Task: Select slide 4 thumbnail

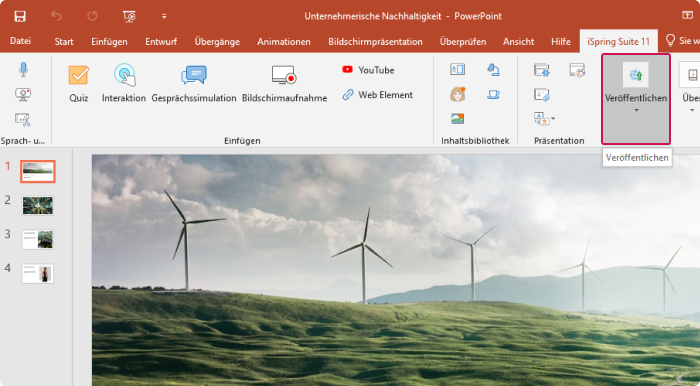Action: (x=38, y=274)
